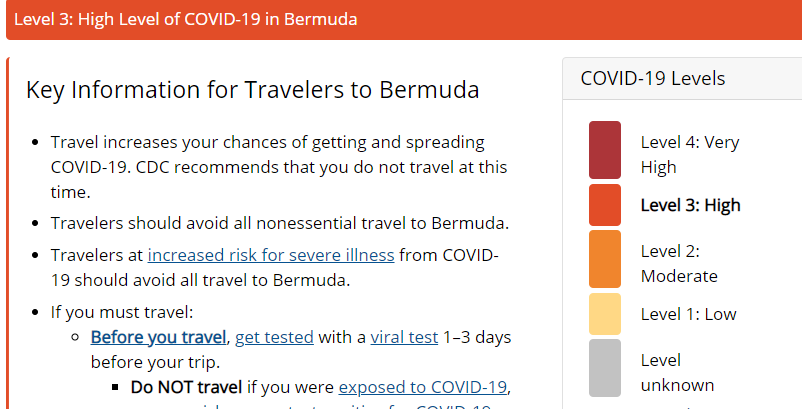Click the Level unknown text label

677,372
